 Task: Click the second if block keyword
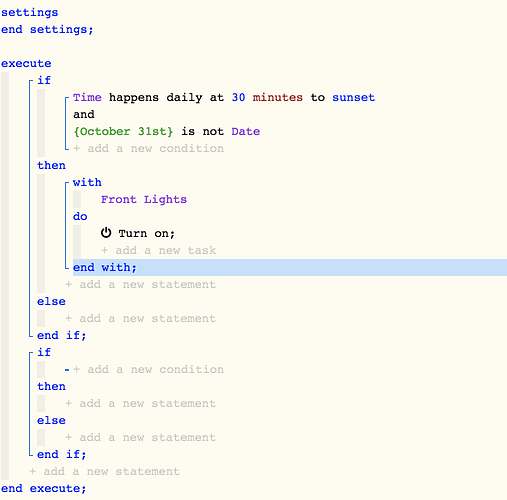click(44, 352)
